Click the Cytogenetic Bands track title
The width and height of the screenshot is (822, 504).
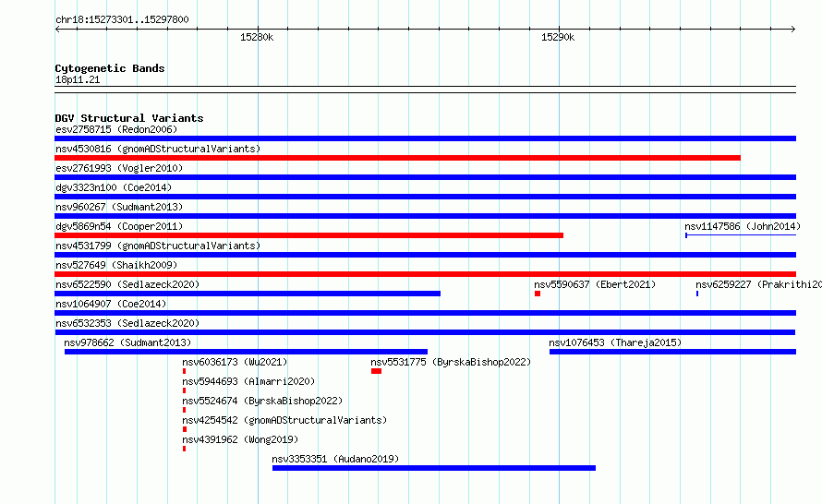pyautogui.click(x=110, y=68)
